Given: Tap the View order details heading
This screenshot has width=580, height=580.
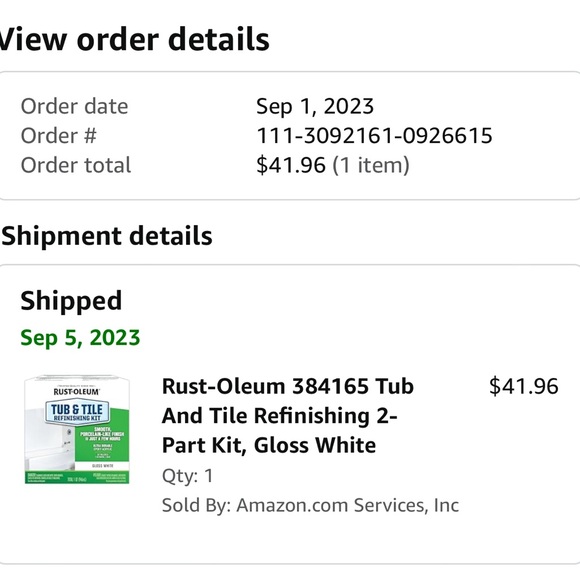Looking at the screenshot, I should click(134, 39).
